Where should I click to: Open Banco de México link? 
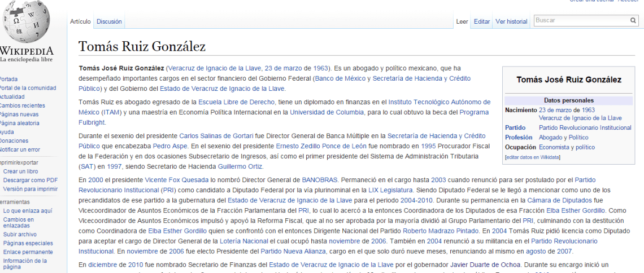click(x=340, y=78)
